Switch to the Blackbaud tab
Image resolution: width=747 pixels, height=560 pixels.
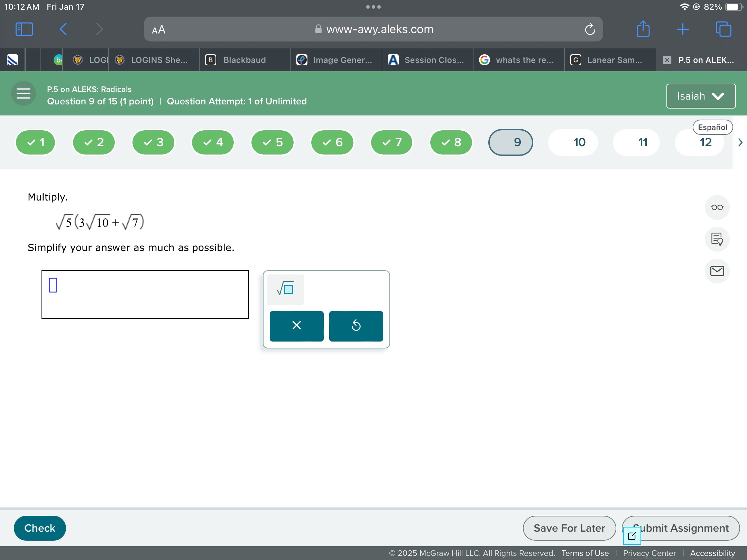pos(244,60)
